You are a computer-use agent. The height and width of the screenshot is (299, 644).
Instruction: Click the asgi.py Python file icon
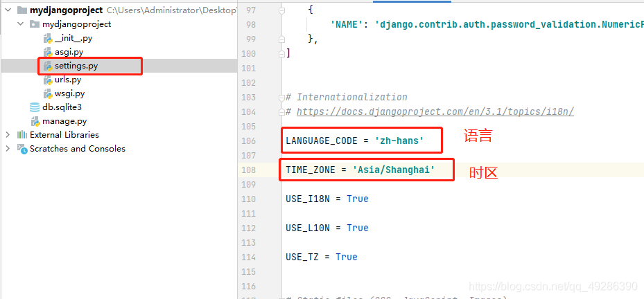pos(48,53)
